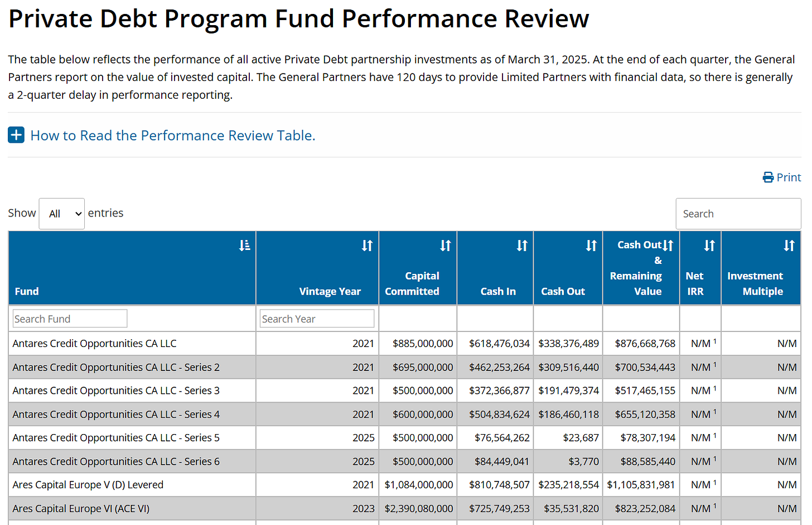Select Antares Credit Opportunities CA LLC - Series 5
812x525 pixels.
[116, 438]
